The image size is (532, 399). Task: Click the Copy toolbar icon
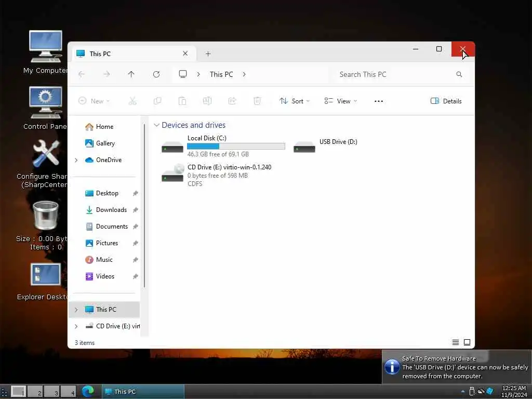click(x=157, y=101)
